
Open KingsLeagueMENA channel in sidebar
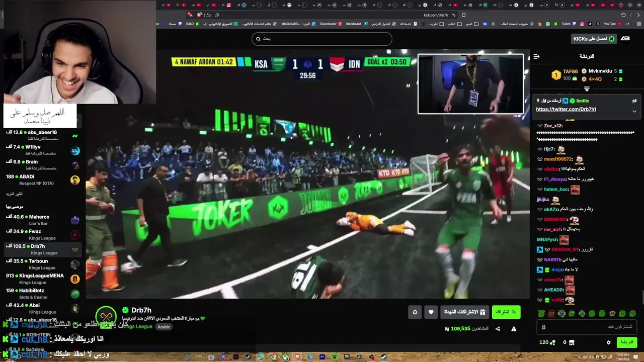pos(42,279)
